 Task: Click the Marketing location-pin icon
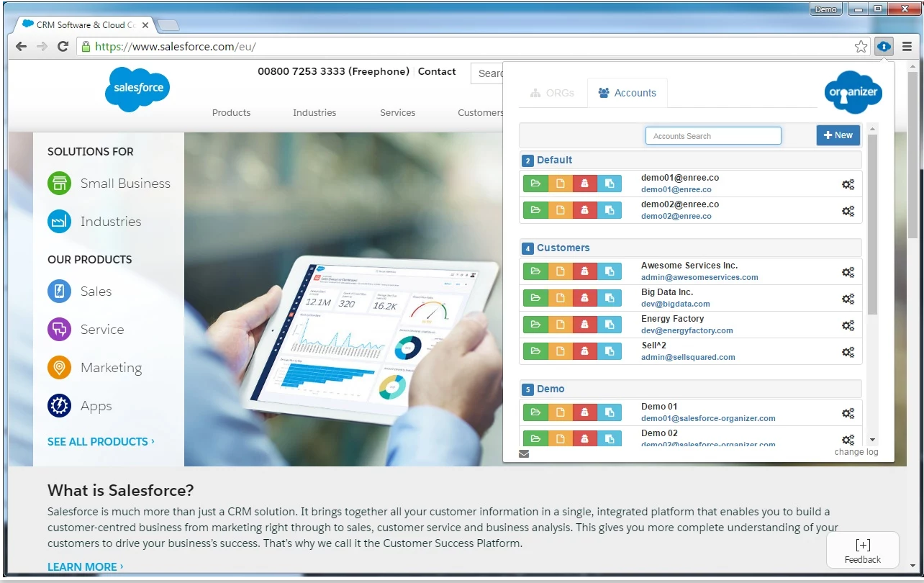(x=59, y=368)
